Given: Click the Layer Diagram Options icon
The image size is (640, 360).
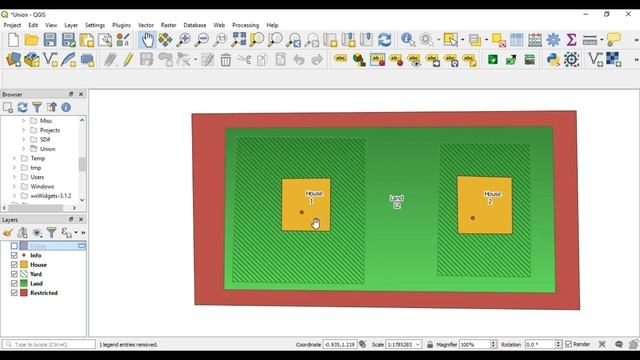Looking at the screenshot, I should (359, 60).
